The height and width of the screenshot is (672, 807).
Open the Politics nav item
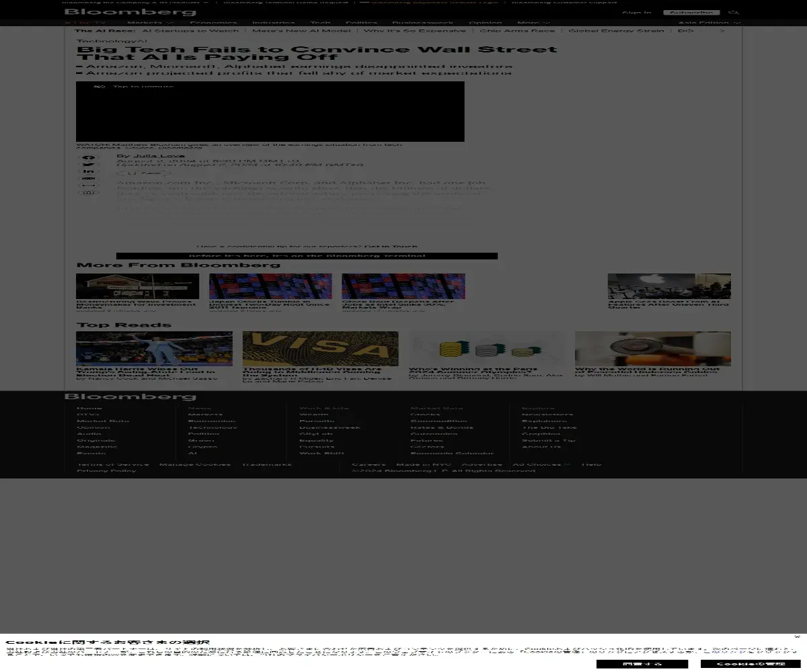tap(362, 23)
